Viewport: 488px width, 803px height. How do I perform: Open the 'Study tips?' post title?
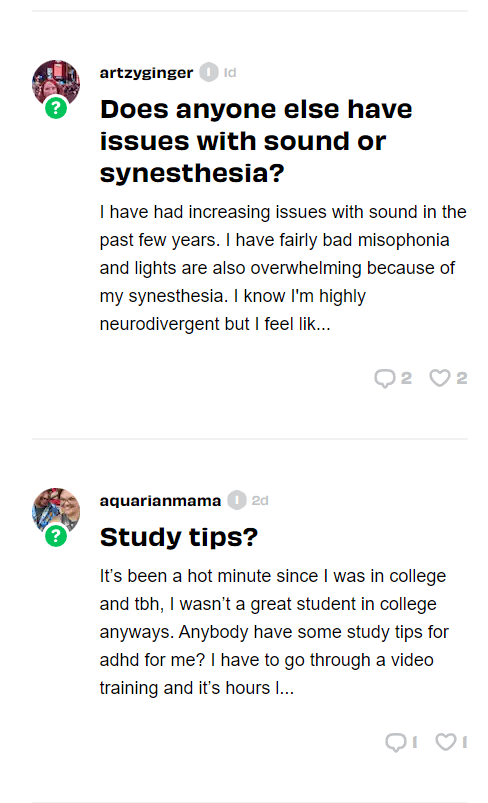179,537
